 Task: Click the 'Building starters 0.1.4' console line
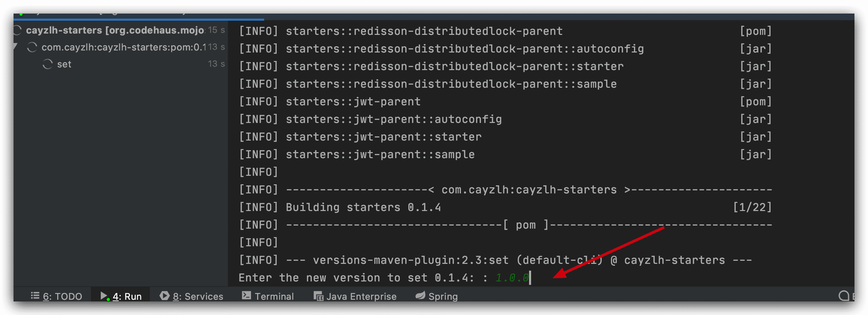(x=363, y=207)
